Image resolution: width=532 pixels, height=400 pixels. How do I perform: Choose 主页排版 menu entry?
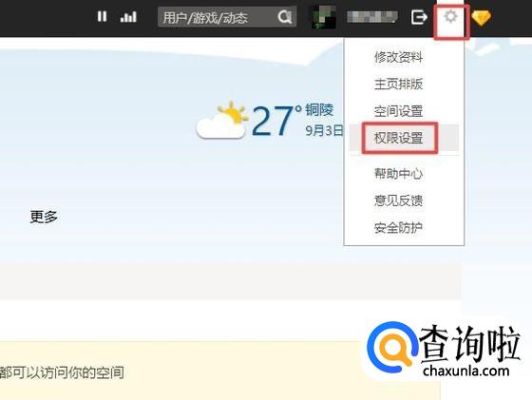click(399, 84)
